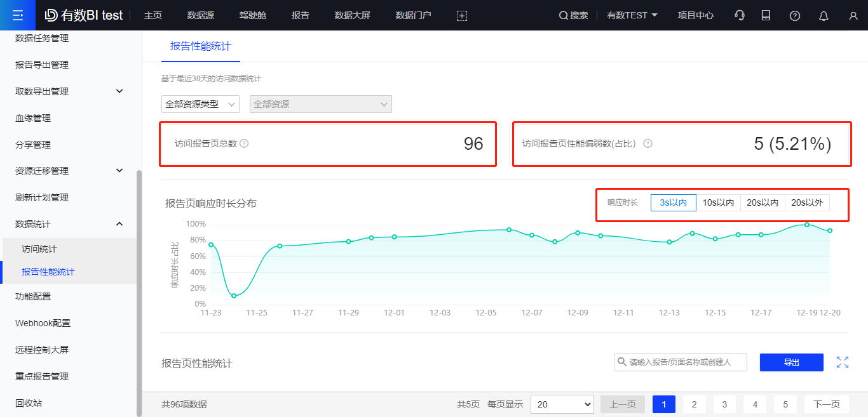
Task: Click the mobile device icon in top bar
Action: tap(766, 15)
